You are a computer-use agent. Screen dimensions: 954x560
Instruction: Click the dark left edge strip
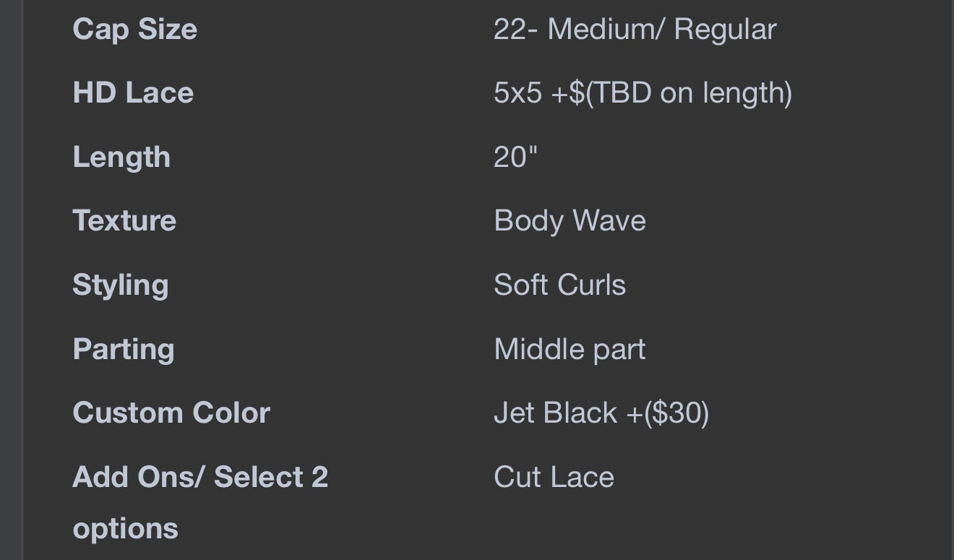pyautogui.click(x=12, y=280)
